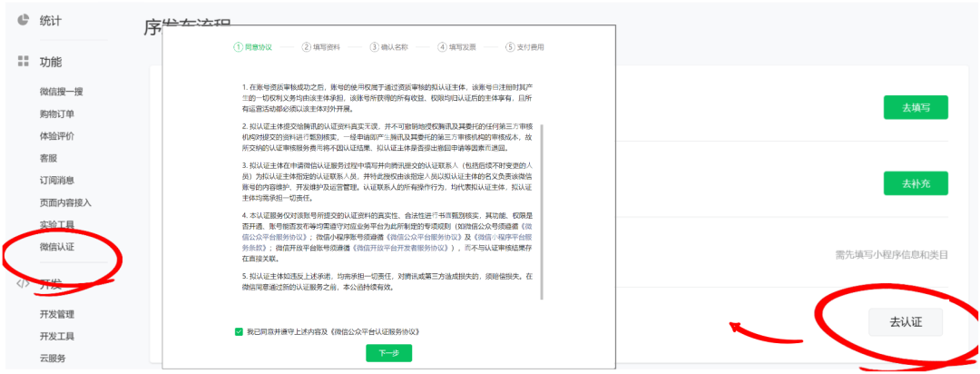The image size is (980, 374).
Task: Select 微信认证 in the sidebar
Action: click(x=57, y=246)
